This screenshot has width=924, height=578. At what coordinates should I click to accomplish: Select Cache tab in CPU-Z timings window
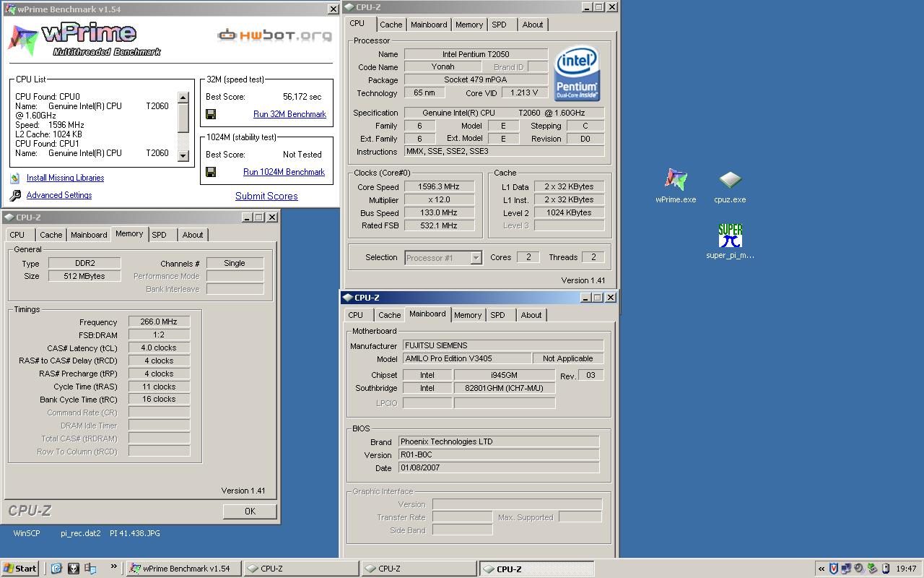pyautogui.click(x=51, y=235)
